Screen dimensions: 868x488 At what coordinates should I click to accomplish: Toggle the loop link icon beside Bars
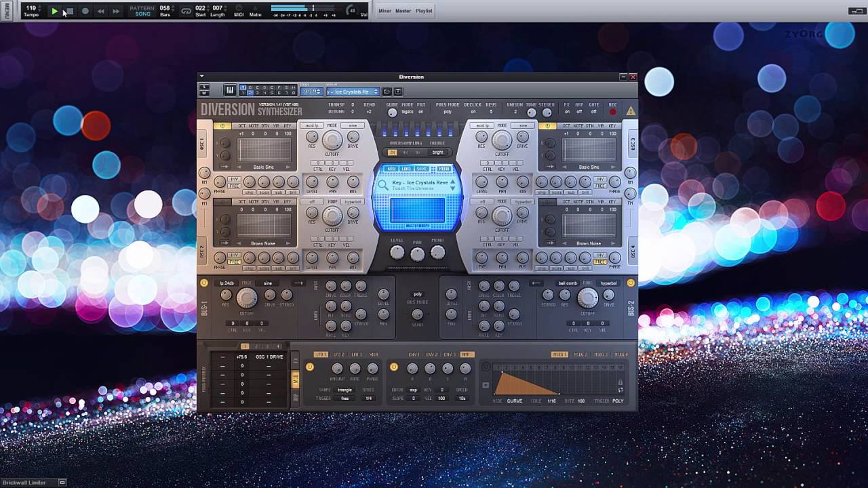click(x=186, y=11)
